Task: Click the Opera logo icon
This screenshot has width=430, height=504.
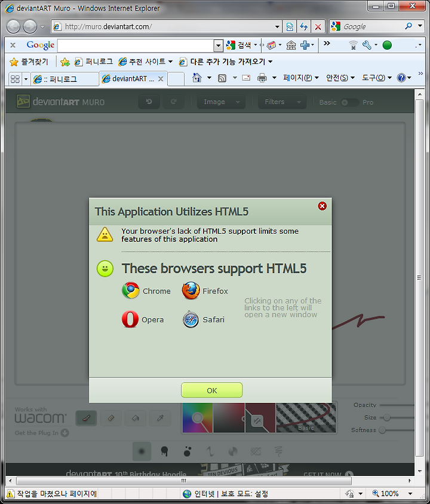Action: click(x=130, y=319)
